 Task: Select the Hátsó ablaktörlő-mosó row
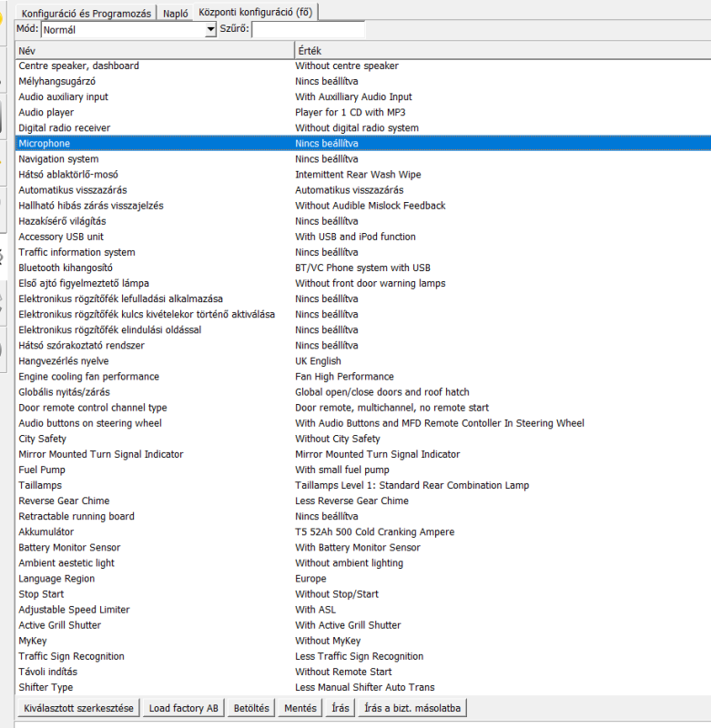363,175
